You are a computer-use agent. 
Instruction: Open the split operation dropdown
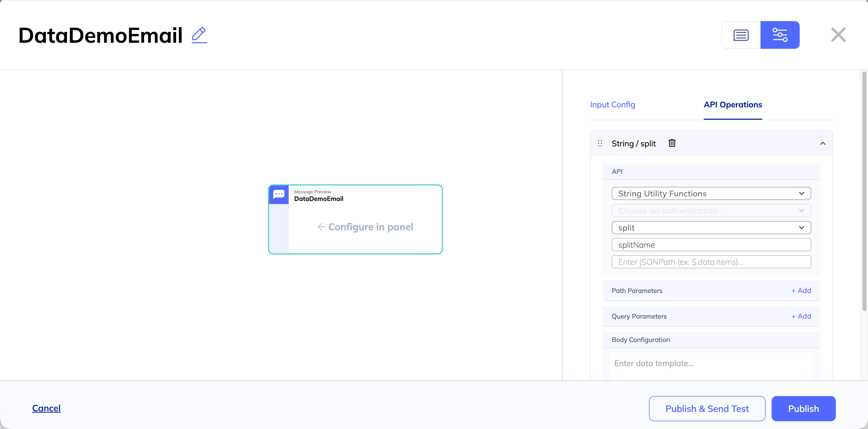coord(711,228)
